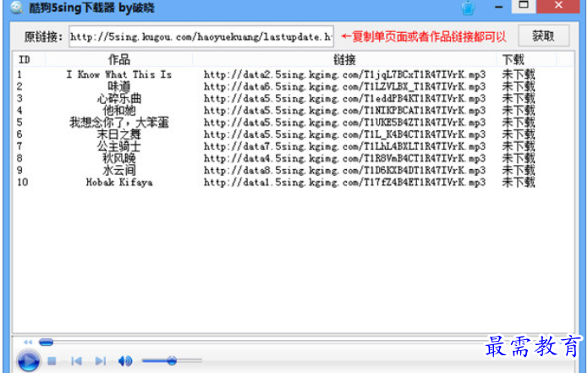This screenshot has width=588, height=373.
Task: Click the data4.5sing link in row 8
Action: point(344,158)
